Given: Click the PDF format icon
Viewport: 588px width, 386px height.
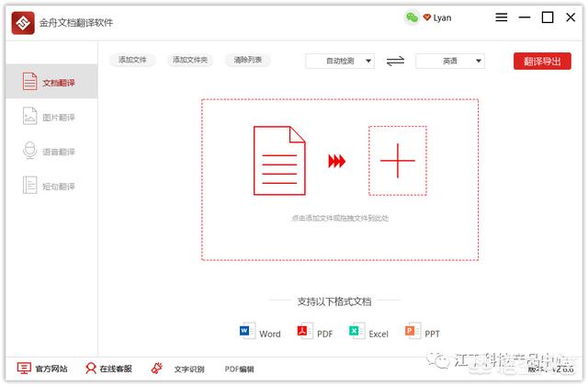Looking at the screenshot, I should [304, 331].
